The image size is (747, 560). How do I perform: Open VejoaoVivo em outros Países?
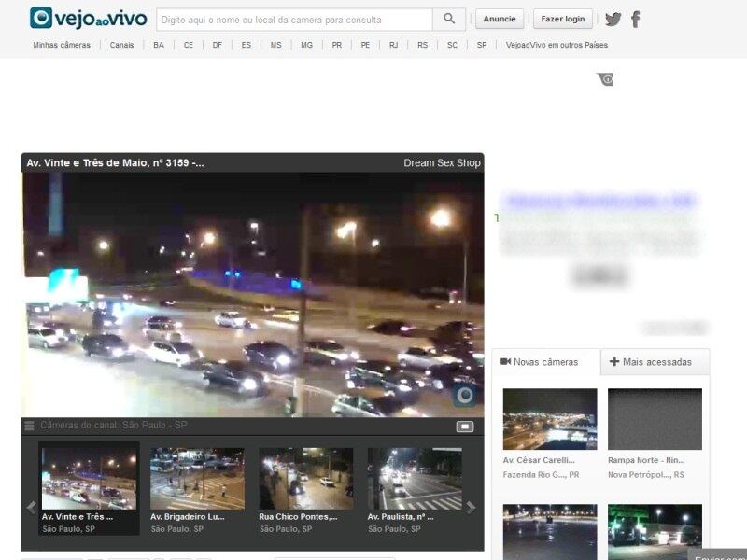tap(557, 45)
